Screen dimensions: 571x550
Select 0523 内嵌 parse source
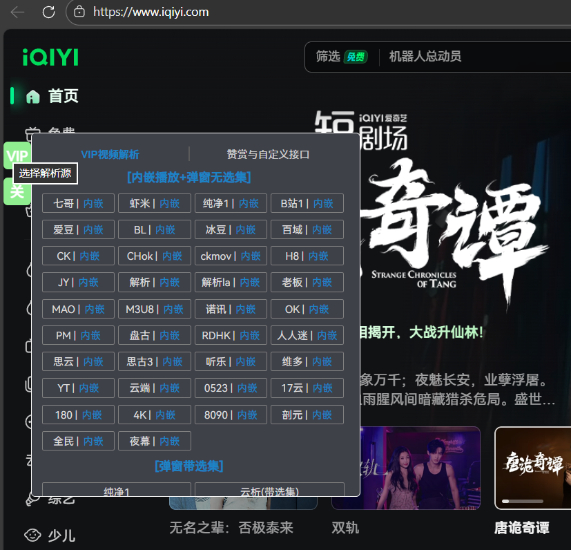coord(231,388)
